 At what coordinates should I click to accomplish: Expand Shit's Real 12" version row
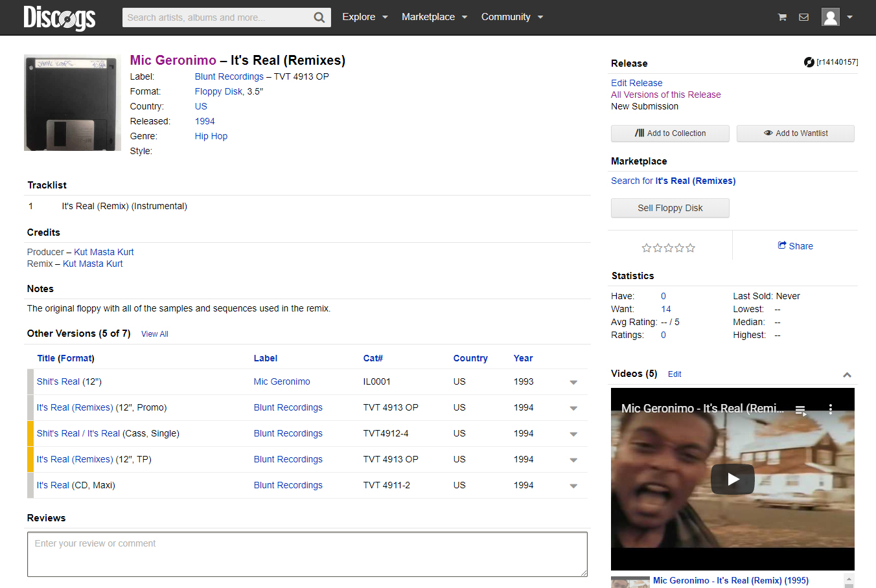pos(573,382)
